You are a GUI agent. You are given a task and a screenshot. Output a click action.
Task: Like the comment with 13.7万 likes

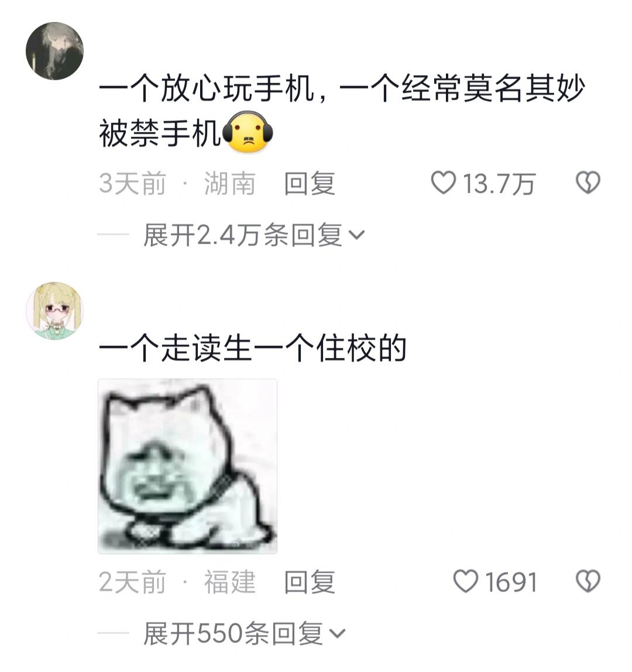pos(443,183)
